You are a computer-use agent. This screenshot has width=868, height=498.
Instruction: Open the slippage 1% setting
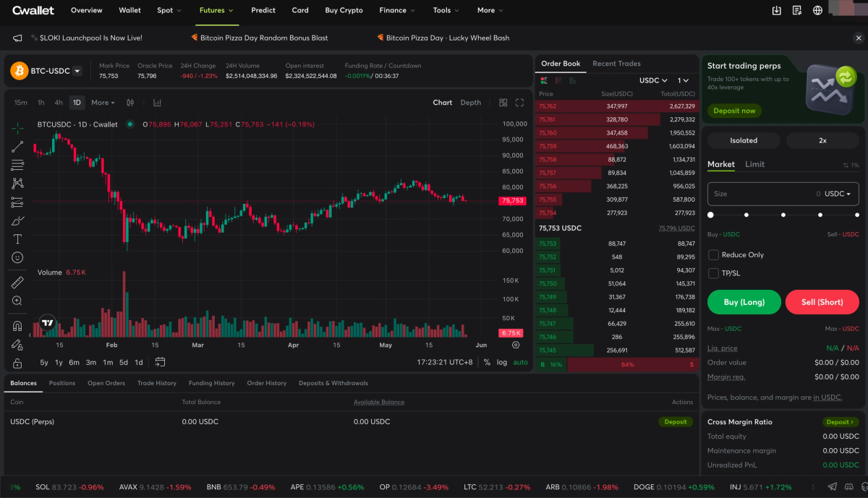point(851,166)
